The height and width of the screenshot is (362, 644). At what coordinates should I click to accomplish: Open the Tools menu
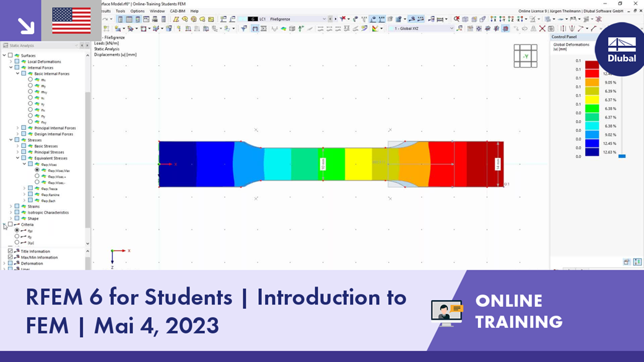tap(120, 11)
